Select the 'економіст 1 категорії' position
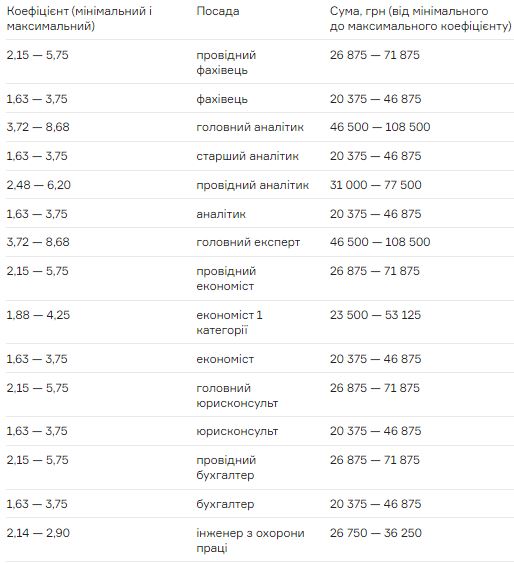The width and height of the screenshot is (514, 563). click(229, 322)
